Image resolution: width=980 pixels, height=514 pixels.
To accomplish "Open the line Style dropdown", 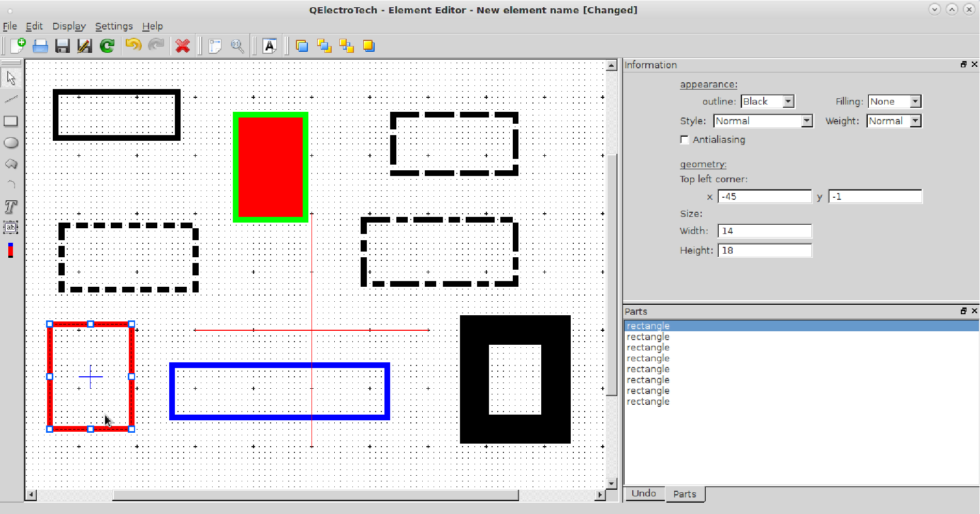I will coord(763,121).
